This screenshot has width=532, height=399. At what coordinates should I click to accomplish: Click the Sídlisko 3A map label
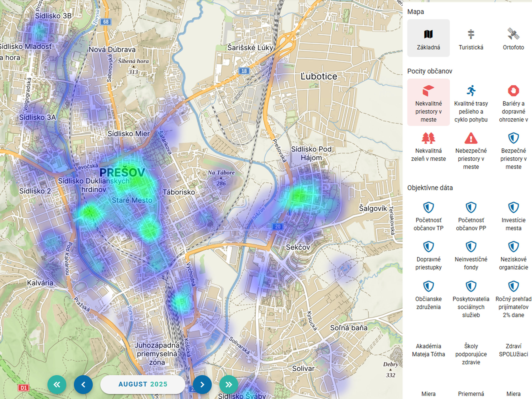38,117
